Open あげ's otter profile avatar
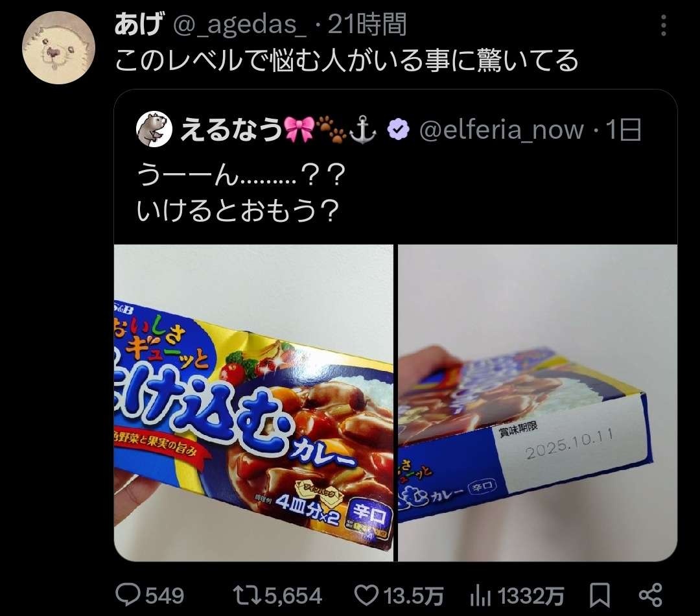This screenshot has height=616, width=700. 58,47
